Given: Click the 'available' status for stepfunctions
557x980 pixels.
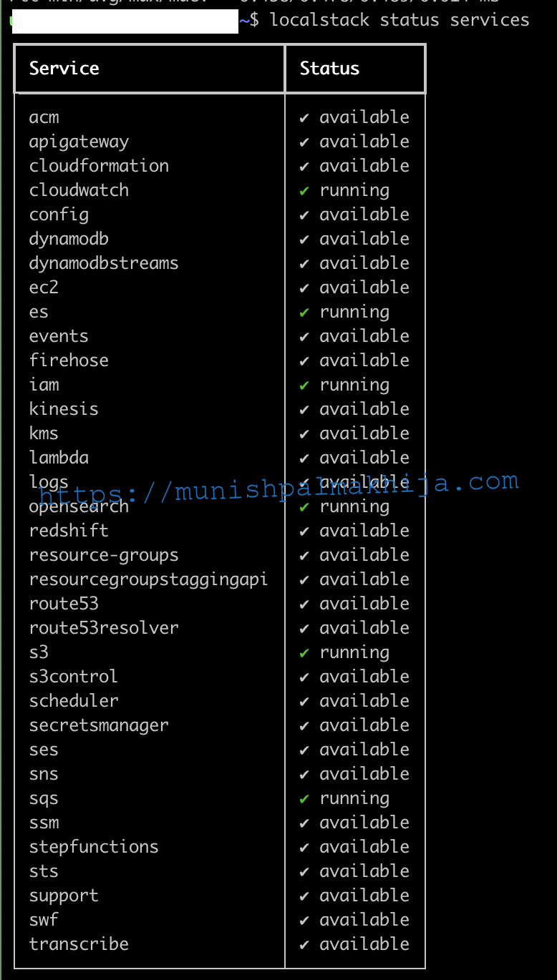Looking at the screenshot, I should point(364,847).
